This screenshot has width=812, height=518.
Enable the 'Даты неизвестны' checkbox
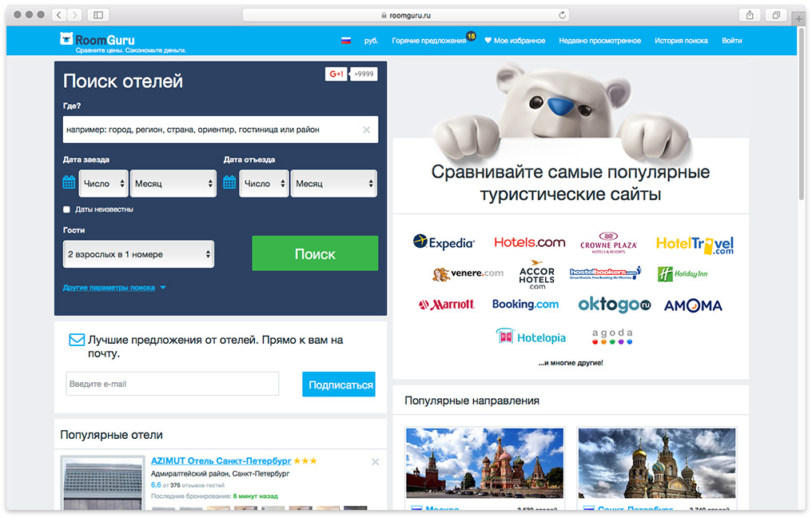click(x=67, y=209)
